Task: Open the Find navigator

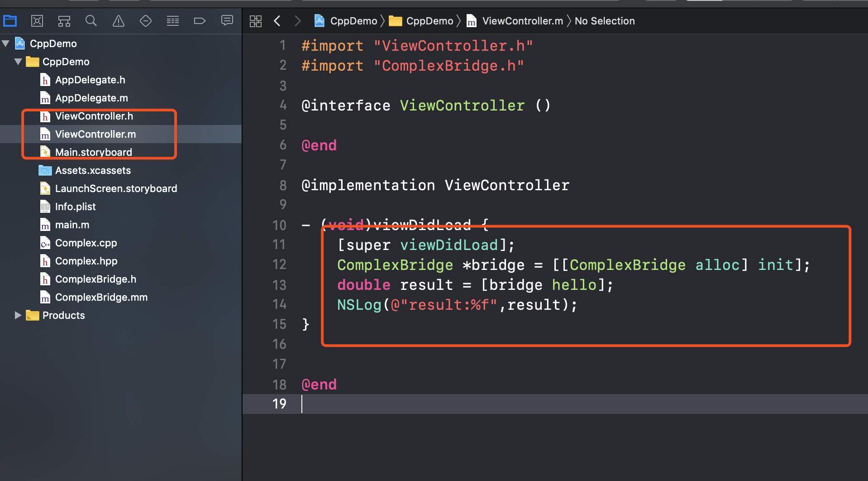Action: pyautogui.click(x=91, y=21)
